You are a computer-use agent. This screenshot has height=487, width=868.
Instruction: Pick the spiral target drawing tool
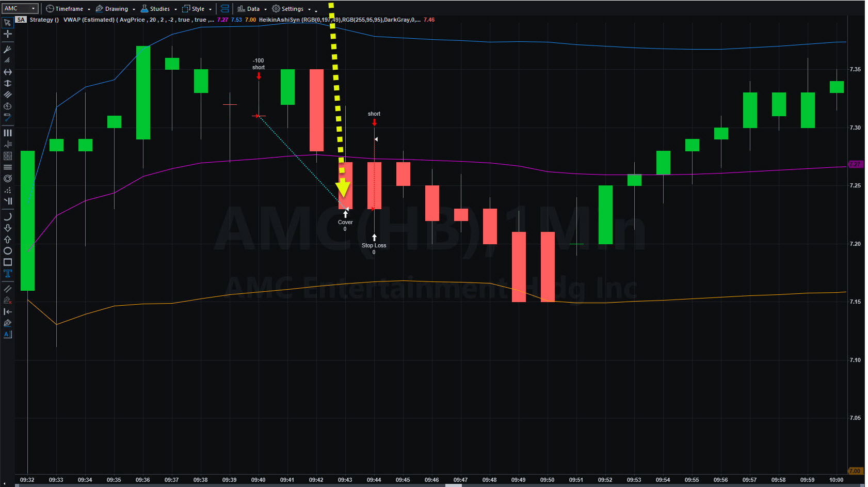pos(7,178)
